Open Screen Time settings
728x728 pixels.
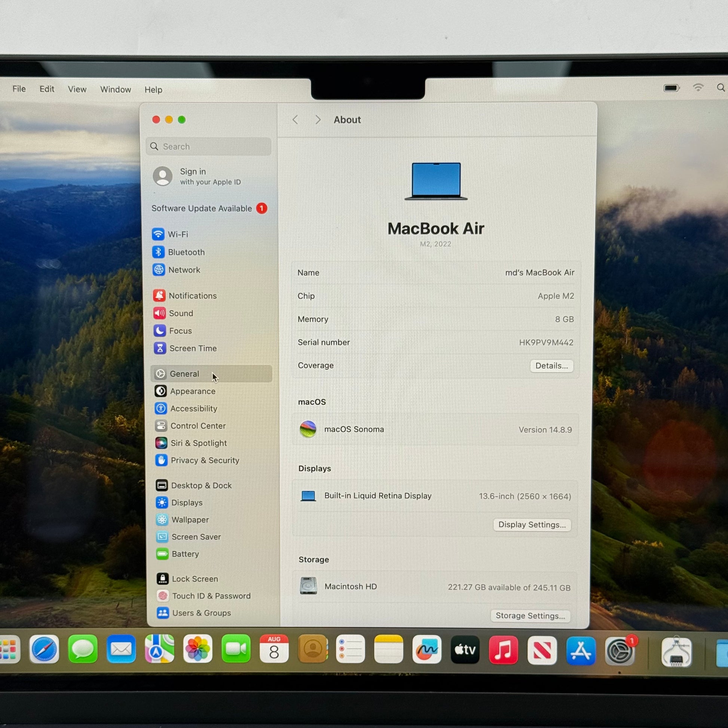pos(186,348)
